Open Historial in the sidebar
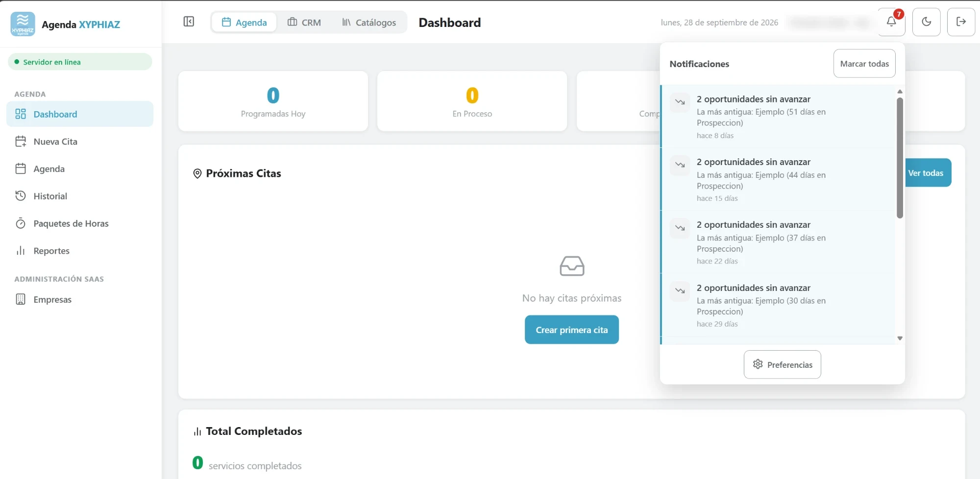Image resolution: width=980 pixels, height=479 pixels. (80, 196)
